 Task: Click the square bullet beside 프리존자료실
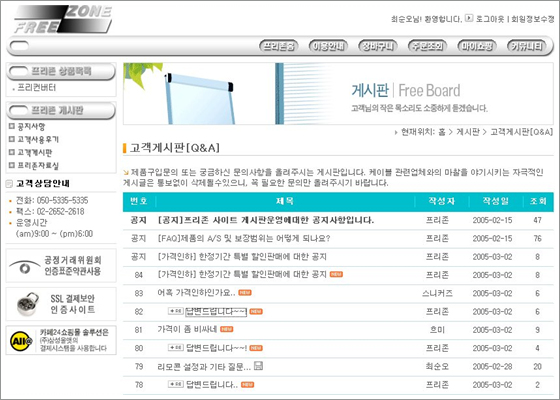pos(11,165)
